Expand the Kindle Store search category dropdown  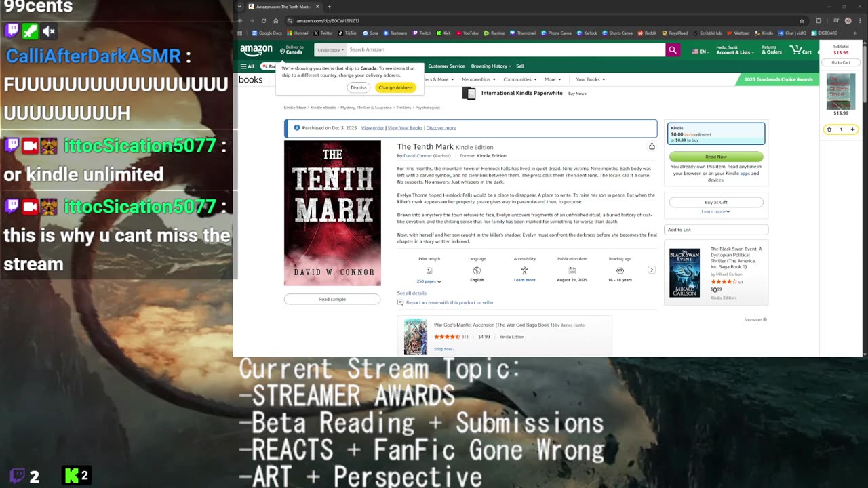pyautogui.click(x=331, y=49)
